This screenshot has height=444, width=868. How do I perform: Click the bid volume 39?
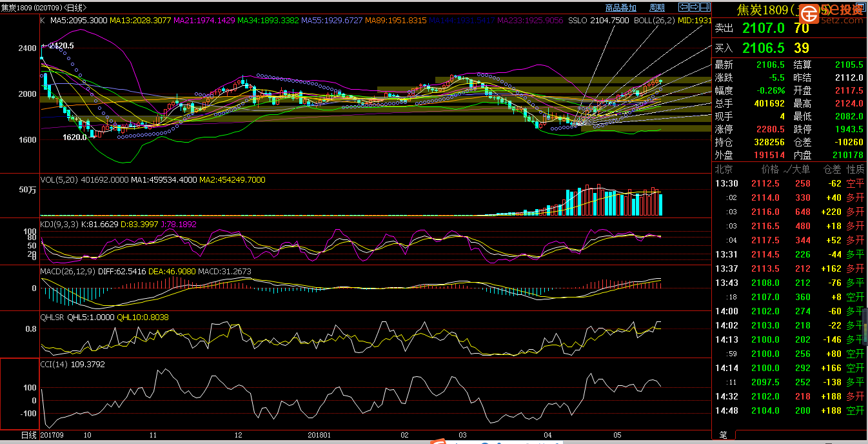click(802, 48)
